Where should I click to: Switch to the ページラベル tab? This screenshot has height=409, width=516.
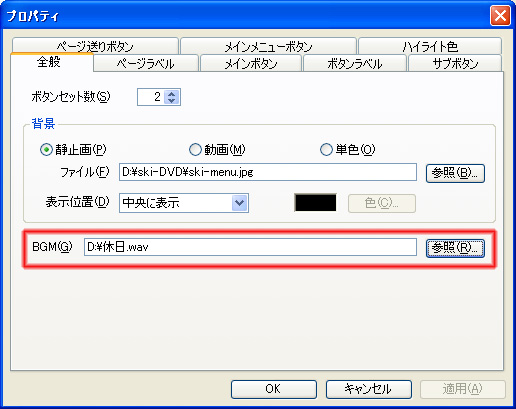pos(146,63)
